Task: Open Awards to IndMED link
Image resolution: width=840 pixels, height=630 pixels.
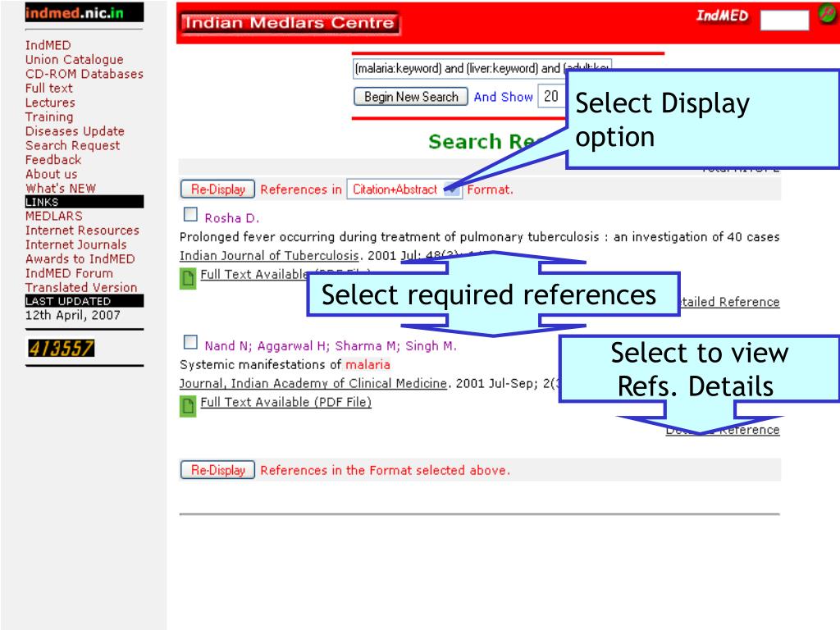Action: click(80, 258)
